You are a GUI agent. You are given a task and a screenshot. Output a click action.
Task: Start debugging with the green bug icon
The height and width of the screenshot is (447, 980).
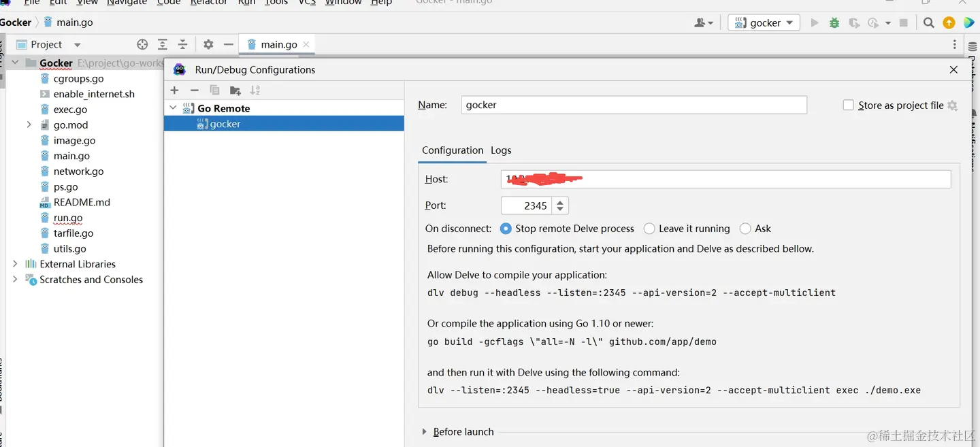point(834,22)
